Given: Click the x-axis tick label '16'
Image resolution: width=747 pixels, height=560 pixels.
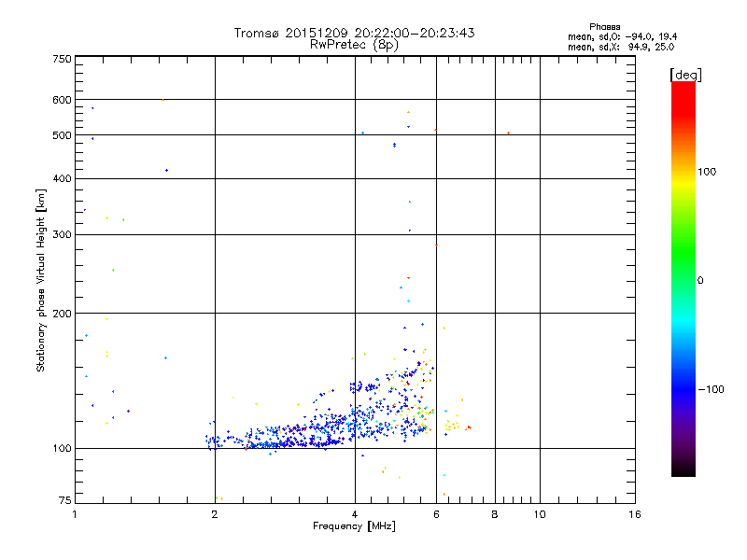Looking at the screenshot, I should (635, 514).
